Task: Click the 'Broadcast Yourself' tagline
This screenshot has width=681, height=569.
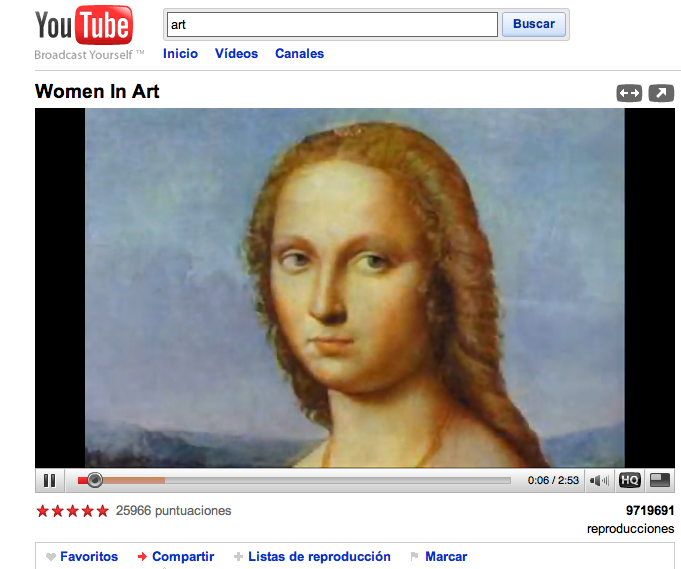Action: point(89,55)
